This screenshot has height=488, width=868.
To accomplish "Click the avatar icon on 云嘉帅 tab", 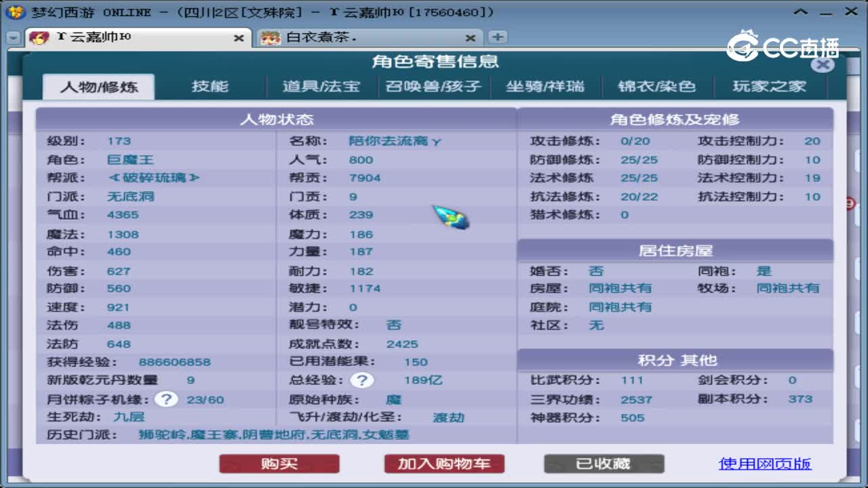I will [x=39, y=38].
